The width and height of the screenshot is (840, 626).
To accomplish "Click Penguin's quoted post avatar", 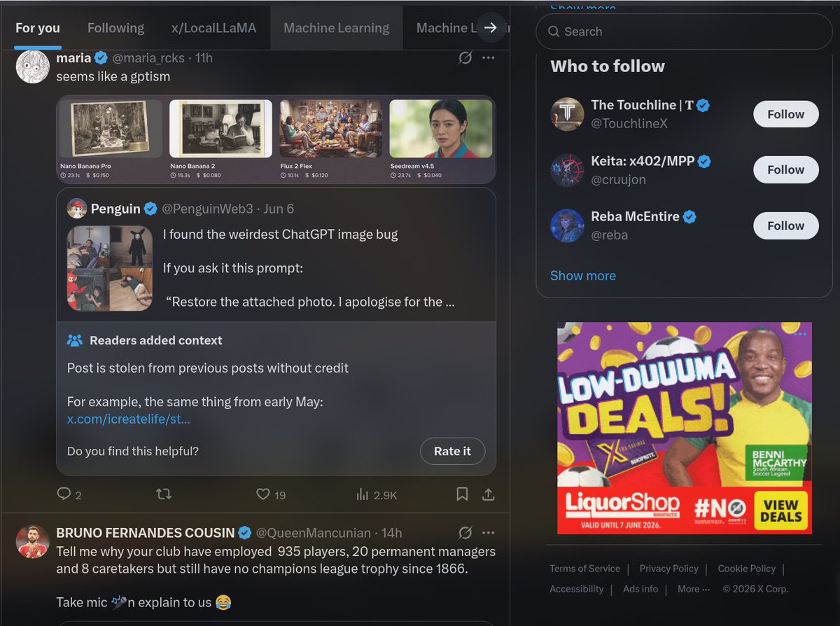I will point(77,208).
